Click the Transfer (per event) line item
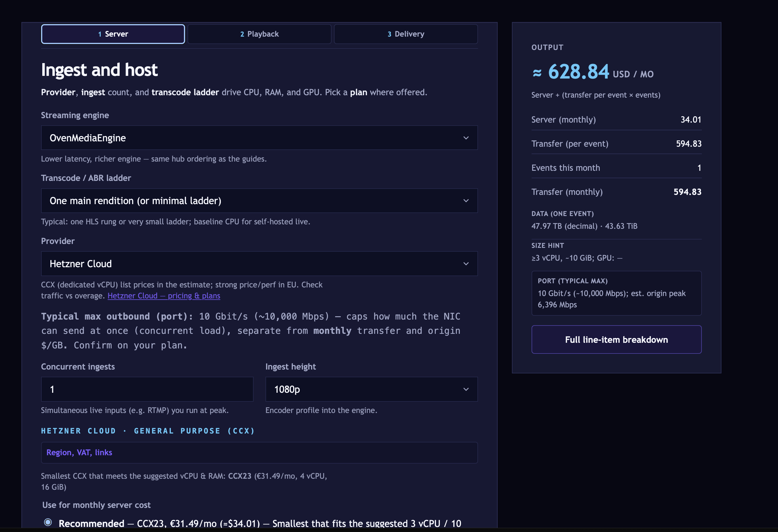Viewport: 778px width, 532px height. (x=616, y=143)
